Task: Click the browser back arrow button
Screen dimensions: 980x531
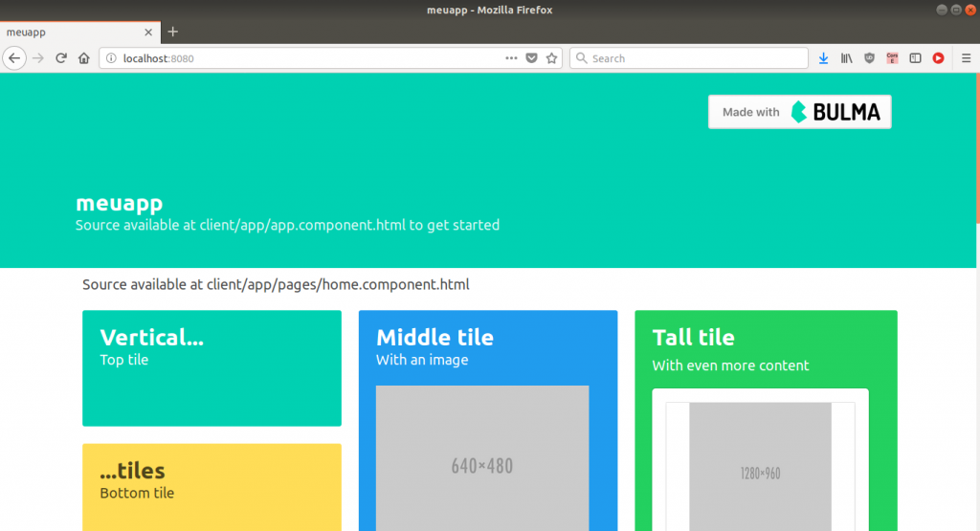Action: (14, 58)
